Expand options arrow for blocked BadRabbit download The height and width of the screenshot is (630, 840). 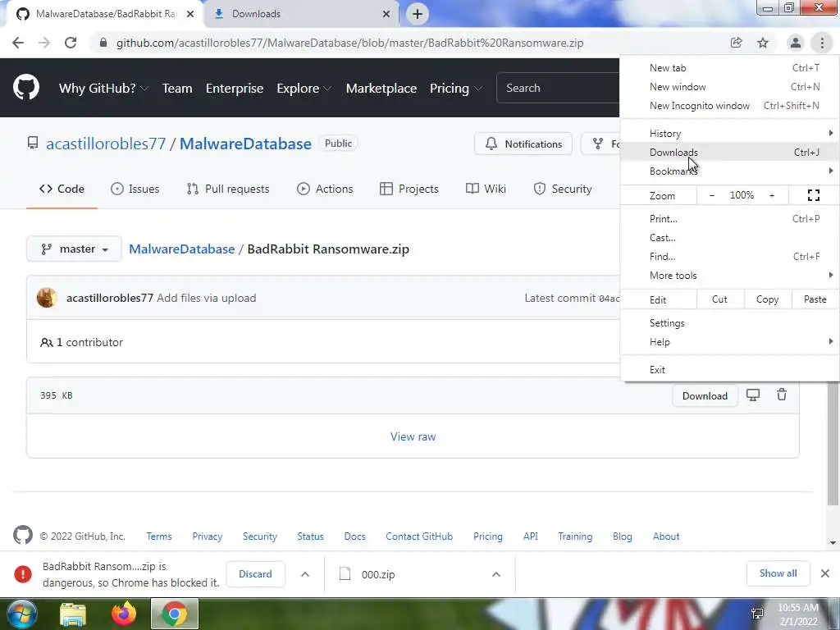305,574
